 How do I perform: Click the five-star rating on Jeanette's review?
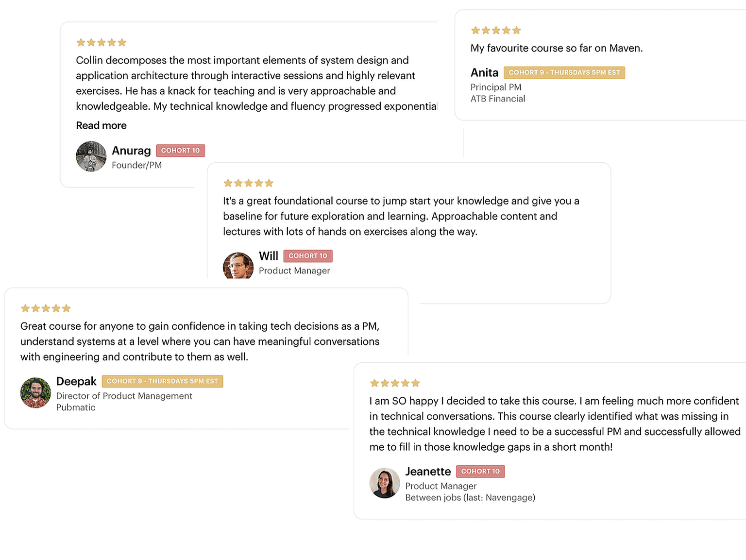pyautogui.click(x=395, y=383)
